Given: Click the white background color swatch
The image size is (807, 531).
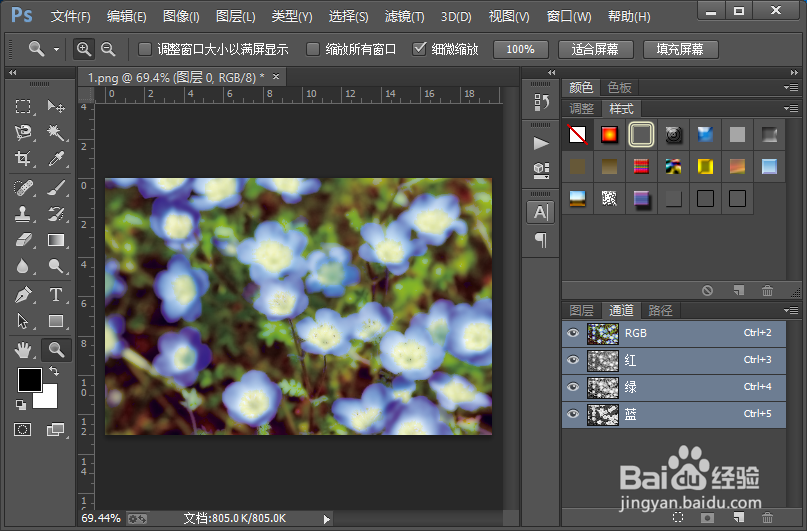Looking at the screenshot, I should coord(47,398).
